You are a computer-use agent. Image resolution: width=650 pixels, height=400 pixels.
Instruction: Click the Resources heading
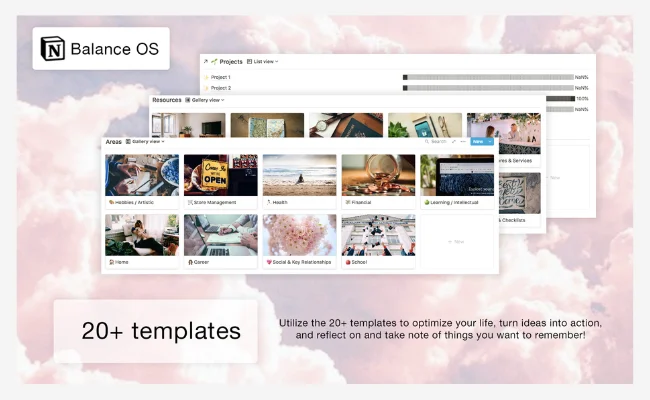[x=167, y=100]
